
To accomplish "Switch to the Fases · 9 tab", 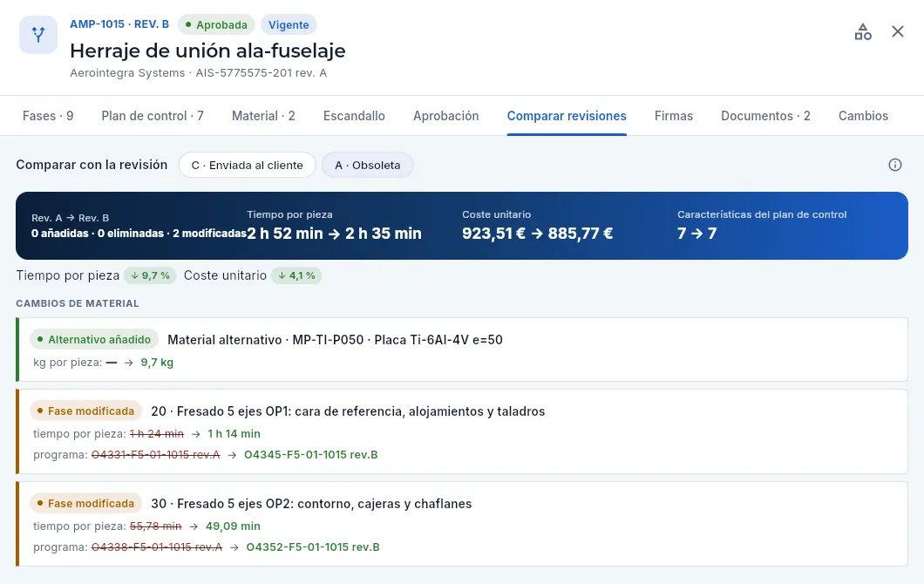I will pyautogui.click(x=48, y=116).
